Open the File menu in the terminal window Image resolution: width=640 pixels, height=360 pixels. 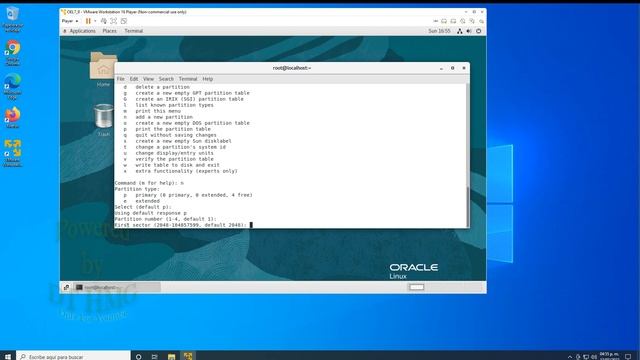(120, 79)
